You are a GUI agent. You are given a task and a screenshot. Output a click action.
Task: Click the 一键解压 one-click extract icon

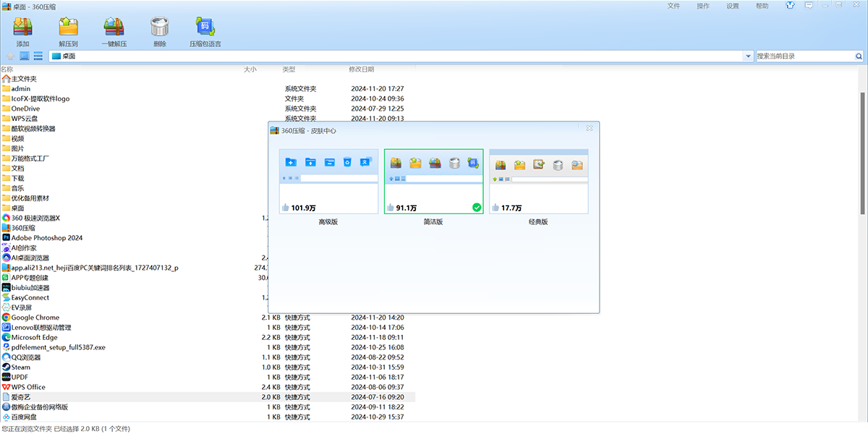pos(114,27)
